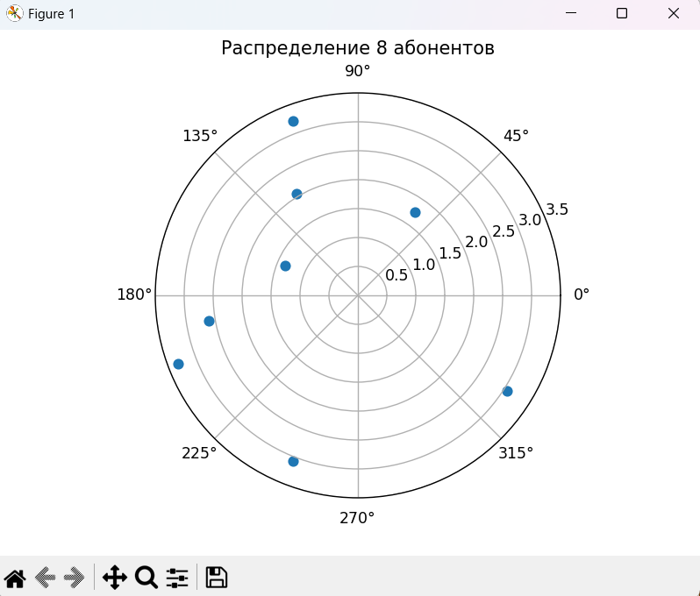Click the 315° angle label
Image resolution: width=700 pixels, height=596 pixels.
[x=516, y=453]
